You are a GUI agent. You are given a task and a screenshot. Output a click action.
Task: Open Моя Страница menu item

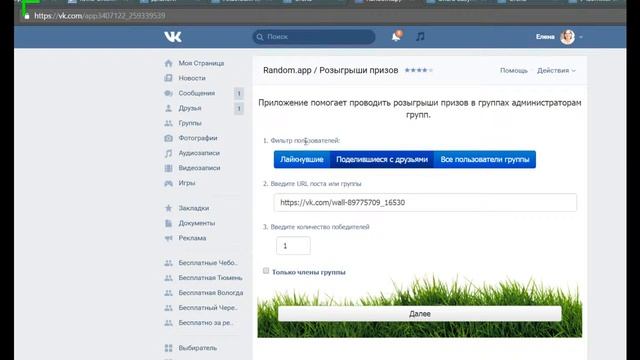tap(201, 63)
